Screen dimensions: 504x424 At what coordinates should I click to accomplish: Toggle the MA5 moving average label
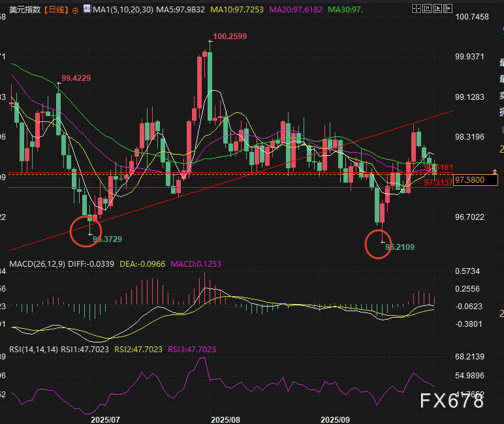click(x=178, y=10)
